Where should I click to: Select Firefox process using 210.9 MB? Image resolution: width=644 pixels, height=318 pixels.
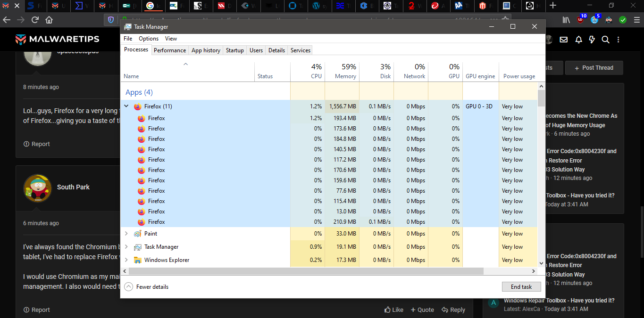coord(329,222)
